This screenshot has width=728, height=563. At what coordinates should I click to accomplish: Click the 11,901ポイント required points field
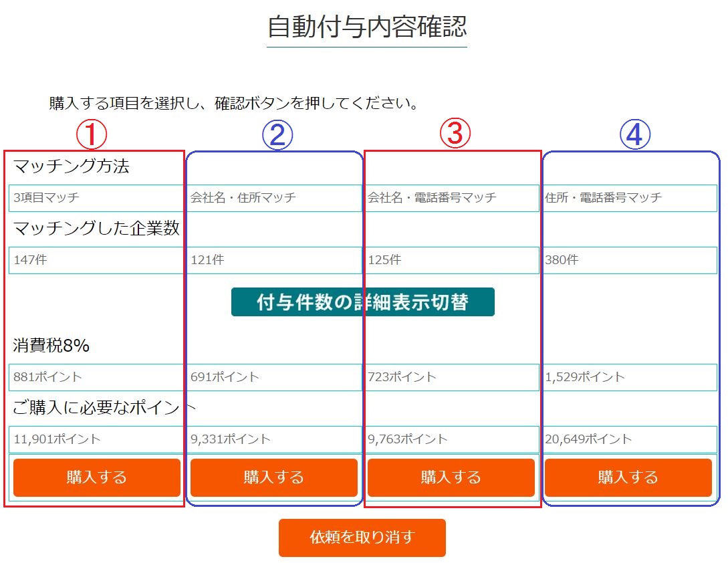(96, 439)
